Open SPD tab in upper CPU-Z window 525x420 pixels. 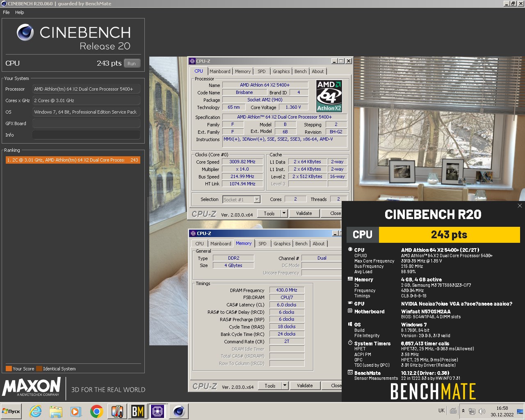click(x=262, y=71)
